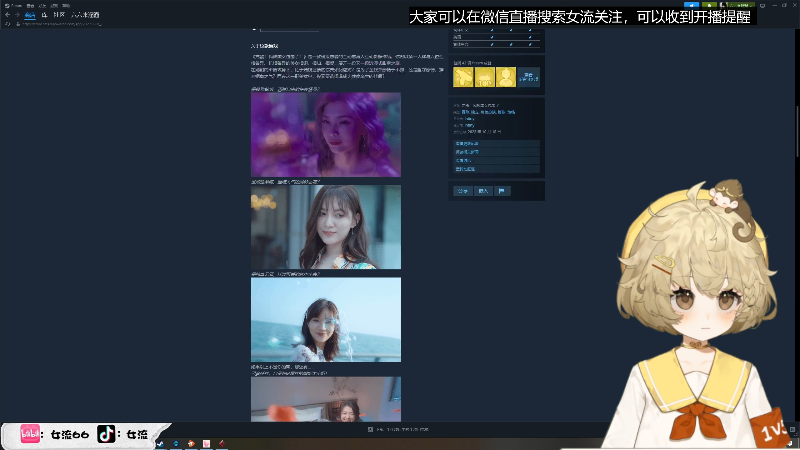Reload the page using the refresh icon
The image size is (800, 450).
click(x=8, y=23)
